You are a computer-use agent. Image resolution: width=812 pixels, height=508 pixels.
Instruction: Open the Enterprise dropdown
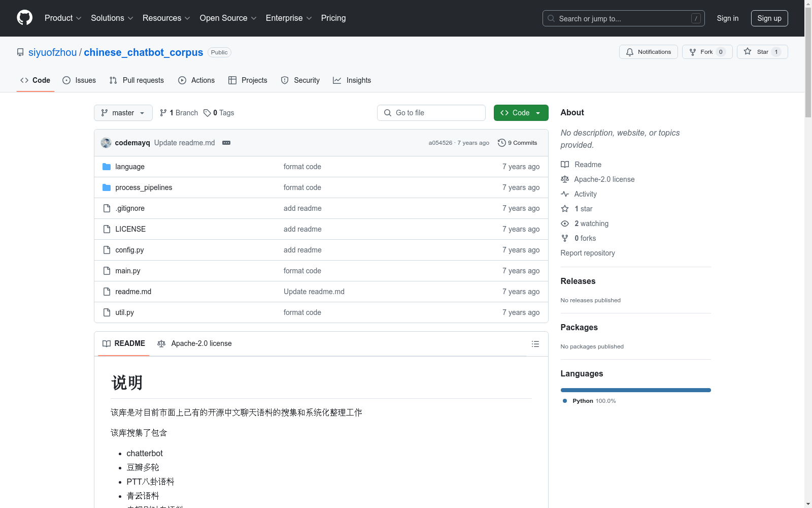[x=289, y=18]
